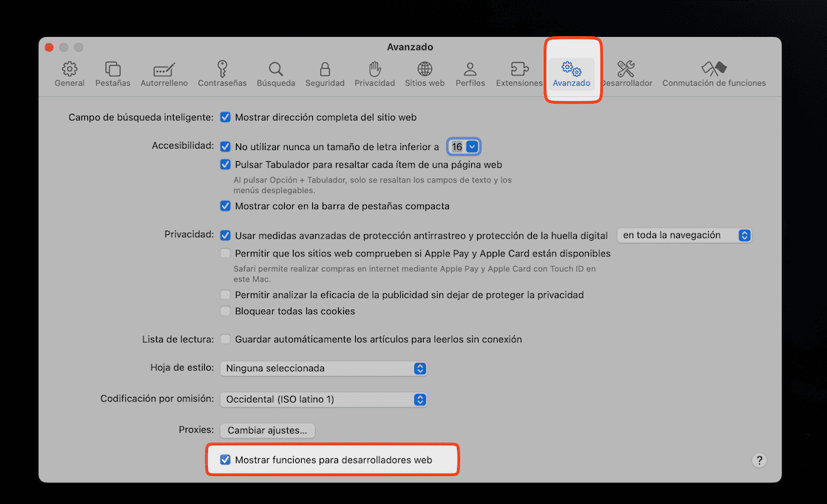
Task: Enable automatic saving of reading list articles
Action: tap(225, 339)
